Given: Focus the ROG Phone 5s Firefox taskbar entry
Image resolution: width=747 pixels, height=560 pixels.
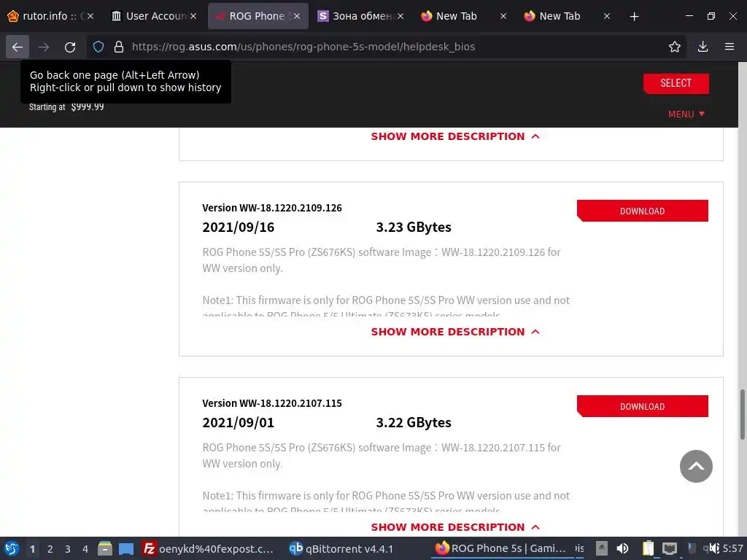Looking at the screenshot, I should (500, 548).
